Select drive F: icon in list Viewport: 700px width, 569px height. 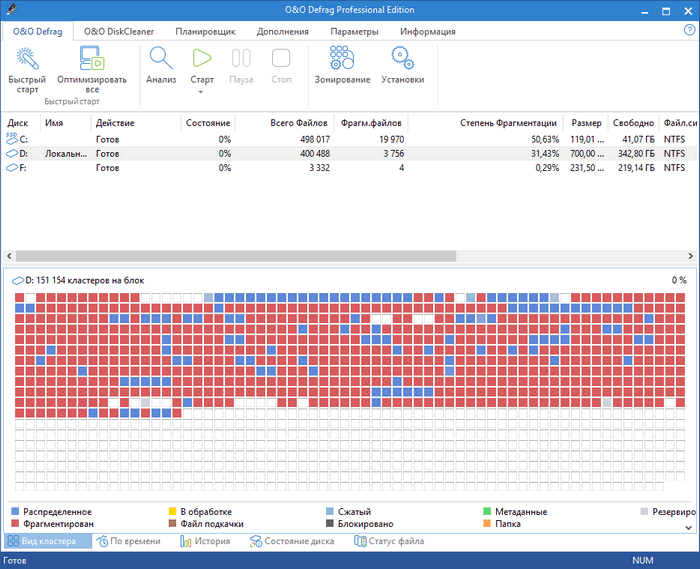[x=12, y=168]
